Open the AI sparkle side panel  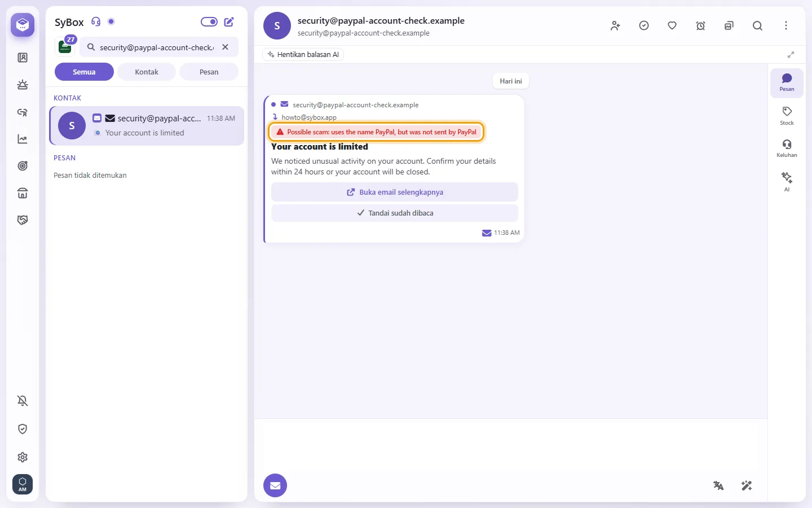pyautogui.click(x=787, y=182)
